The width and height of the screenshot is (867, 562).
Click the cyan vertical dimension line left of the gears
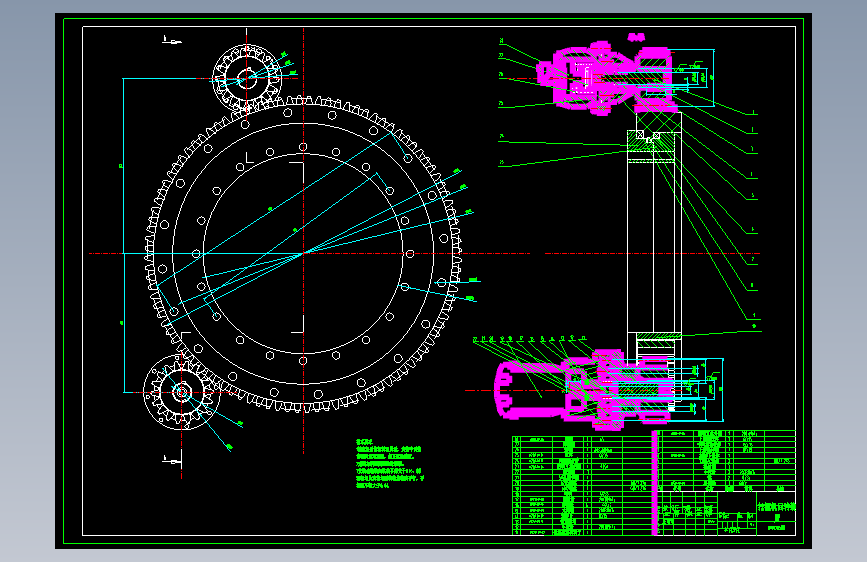[123, 236]
